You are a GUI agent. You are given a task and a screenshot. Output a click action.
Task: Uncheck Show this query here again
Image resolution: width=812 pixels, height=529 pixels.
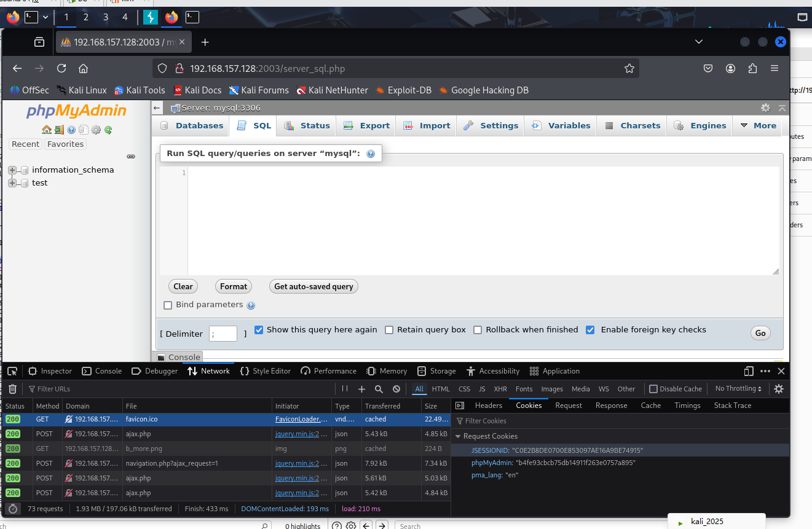259,330
